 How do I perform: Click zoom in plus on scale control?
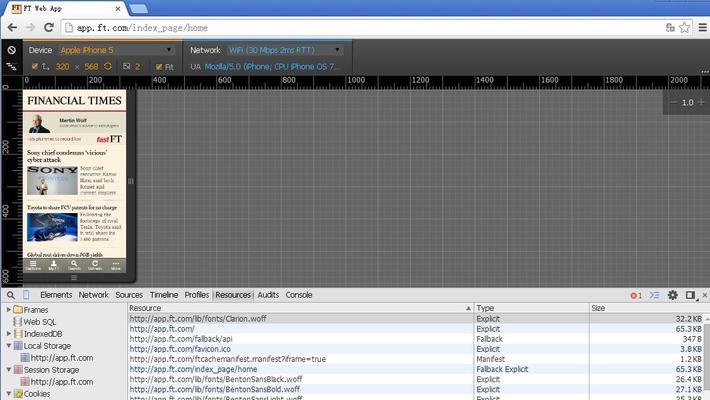(x=701, y=102)
